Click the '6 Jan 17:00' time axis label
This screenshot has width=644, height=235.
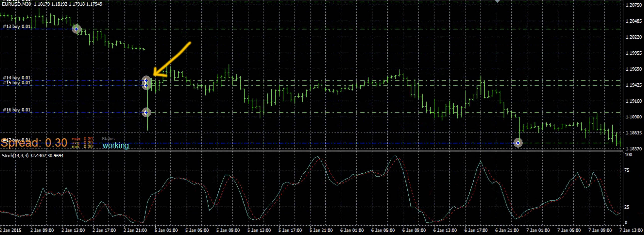(476, 230)
